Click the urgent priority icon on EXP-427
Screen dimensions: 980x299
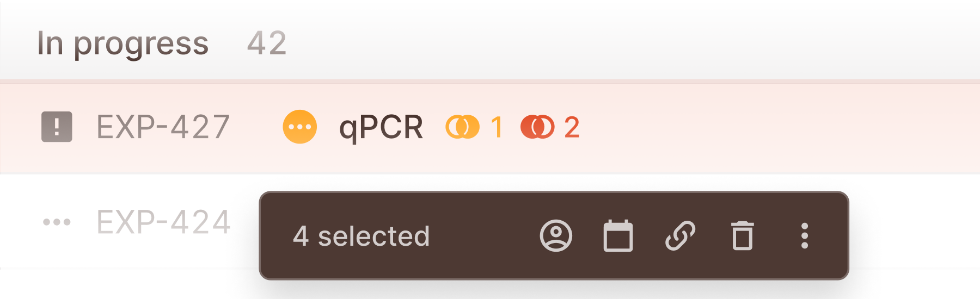click(x=57, y=127)
